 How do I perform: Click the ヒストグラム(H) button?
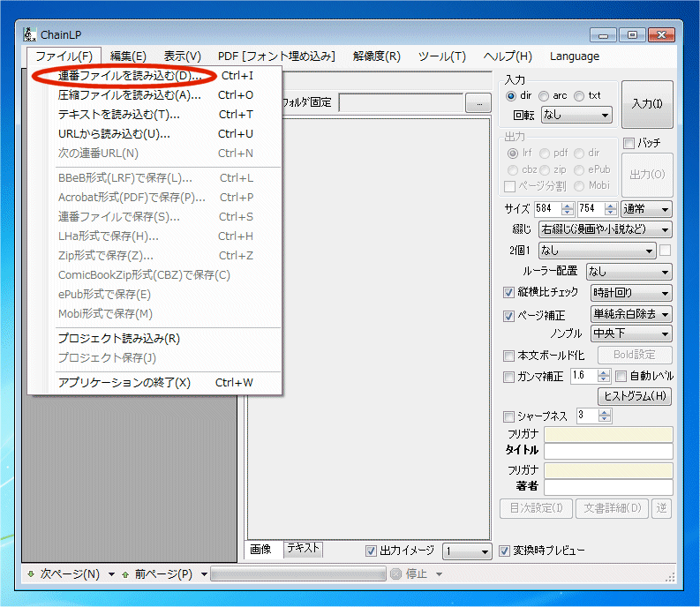[x=635, y=396]
